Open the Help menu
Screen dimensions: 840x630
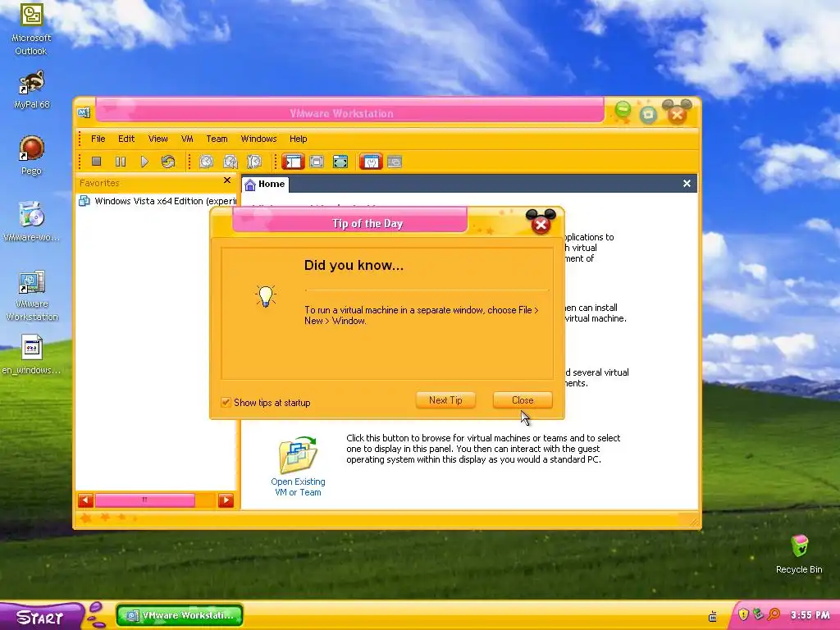tap(299, 139)
